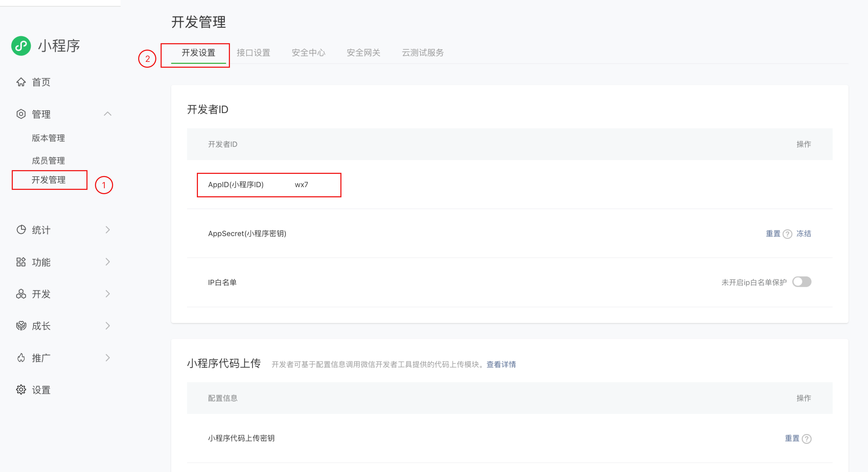Click the help icon next to AppSecret 重置
This screenshot has height=472, width=868.
pyautogui.click(x=787, y=234)
